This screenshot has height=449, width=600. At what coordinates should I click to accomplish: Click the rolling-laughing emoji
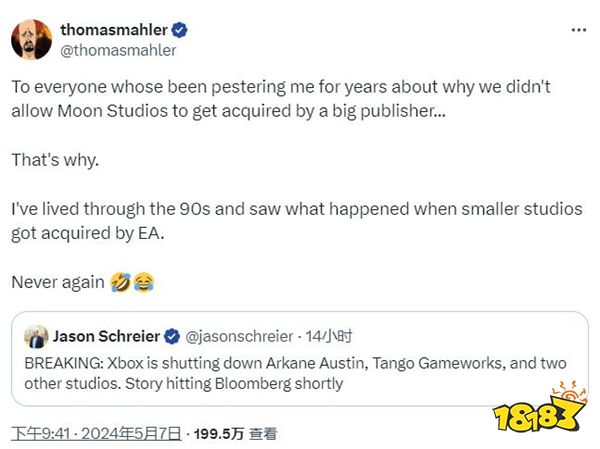coord(121,282)
